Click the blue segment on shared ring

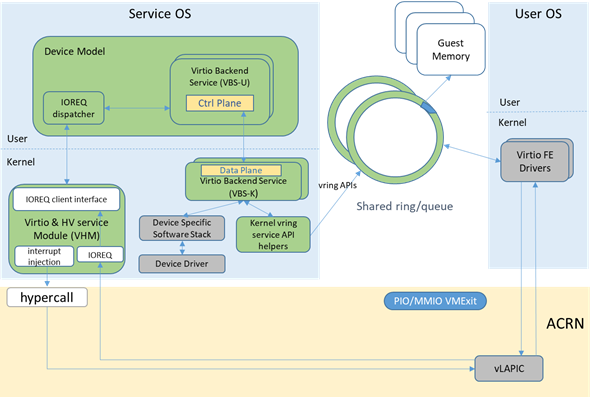pyautogui.click(x=429, y=107)
